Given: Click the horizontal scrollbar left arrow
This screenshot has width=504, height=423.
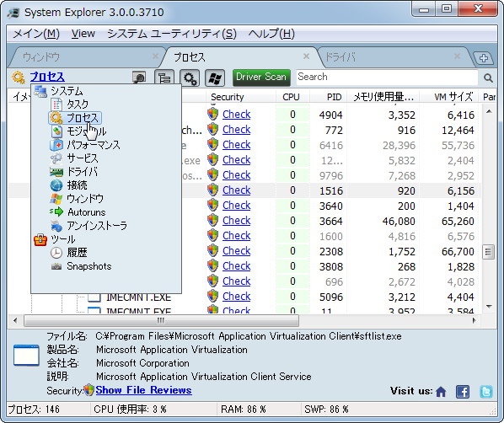Looking at the screenshot, I should coord(15,320).
